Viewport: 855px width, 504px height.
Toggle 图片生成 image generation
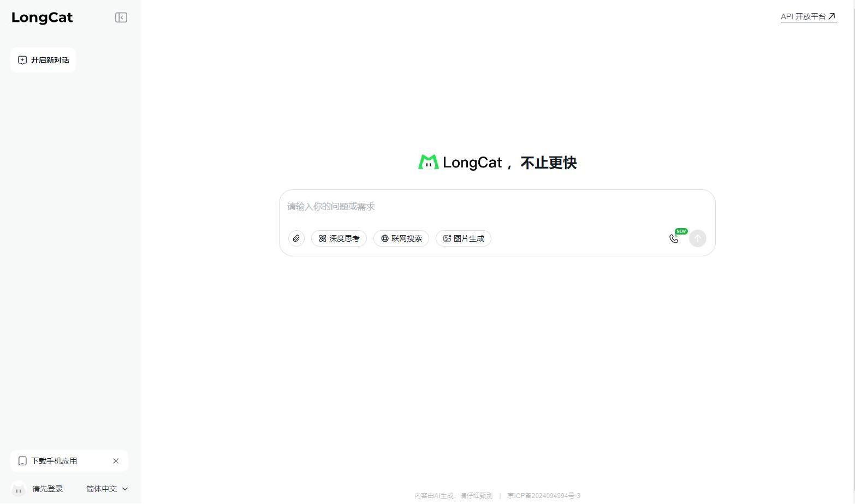coord(464,238)
